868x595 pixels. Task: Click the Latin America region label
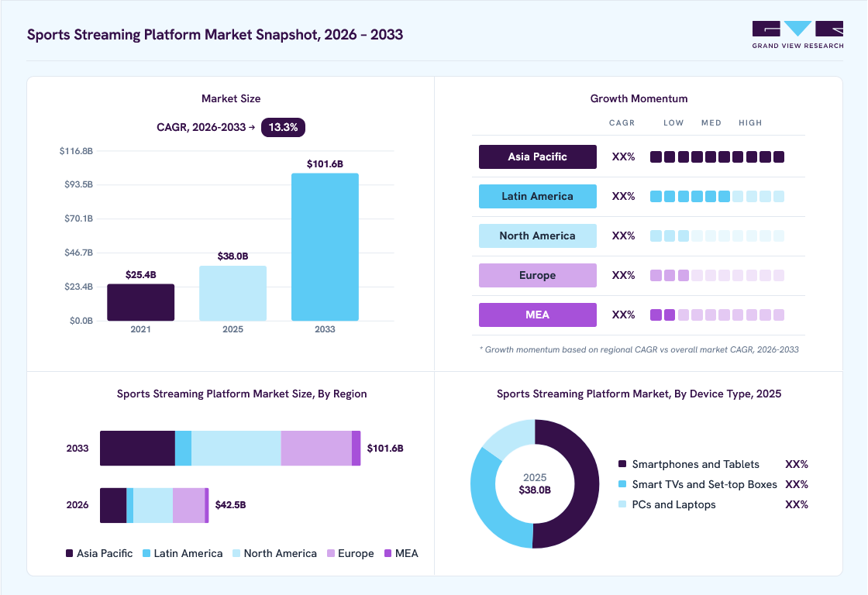(538, 196)
